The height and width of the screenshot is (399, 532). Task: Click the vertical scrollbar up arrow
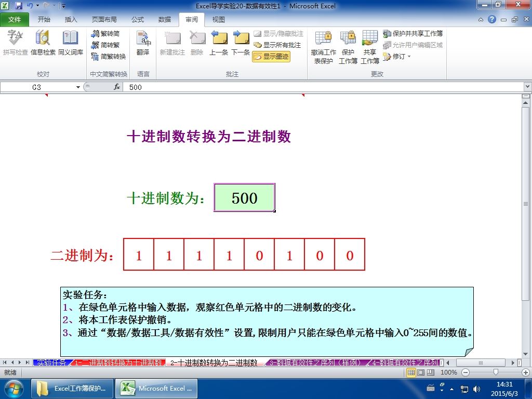click(x=526, y=102)
